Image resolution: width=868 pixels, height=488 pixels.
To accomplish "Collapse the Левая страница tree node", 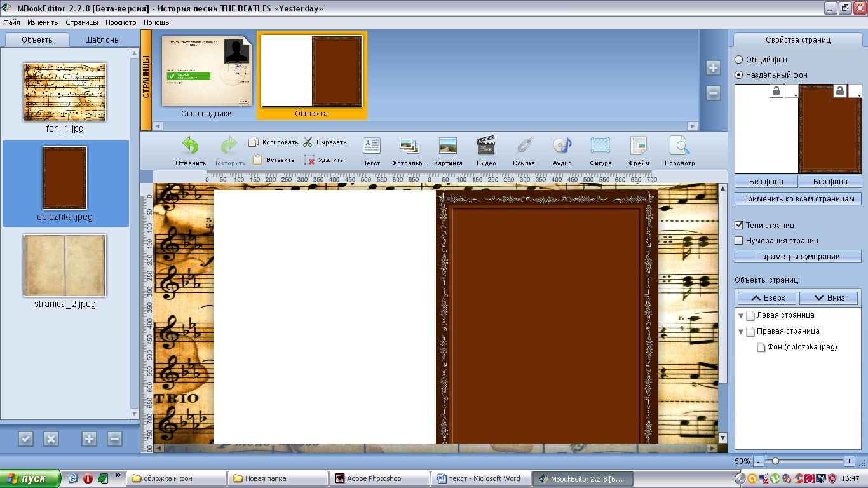I will pos(741,316).
